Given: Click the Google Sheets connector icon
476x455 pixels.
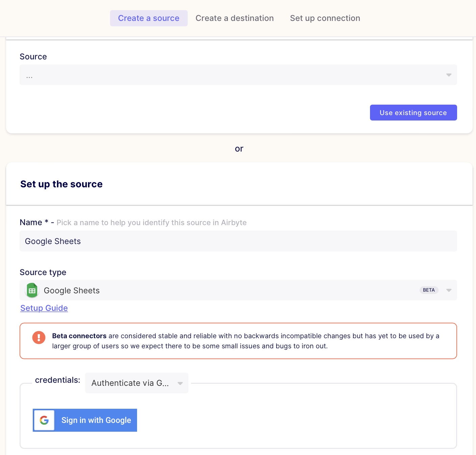Looking at the screenshot, I should click(32, 290).
